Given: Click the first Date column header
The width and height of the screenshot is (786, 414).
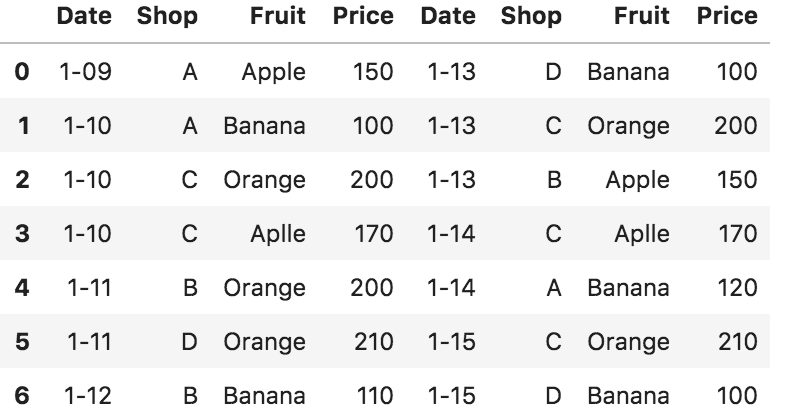Looking at the screenshot, I should tap(84, 16).
